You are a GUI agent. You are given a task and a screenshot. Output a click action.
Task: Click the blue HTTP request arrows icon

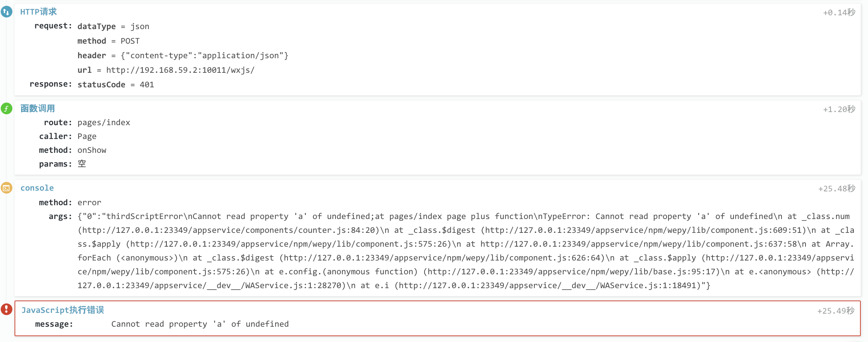tap(6, 12)
